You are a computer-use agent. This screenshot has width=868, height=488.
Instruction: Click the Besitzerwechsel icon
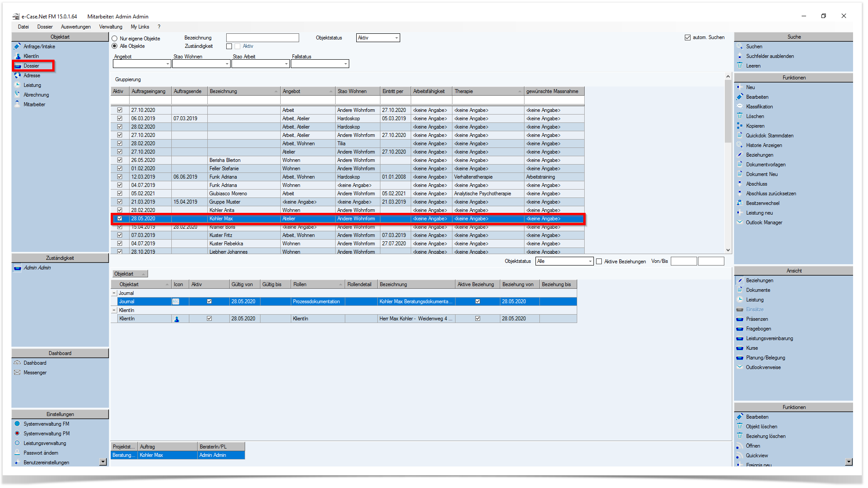(x=740, y=203)
